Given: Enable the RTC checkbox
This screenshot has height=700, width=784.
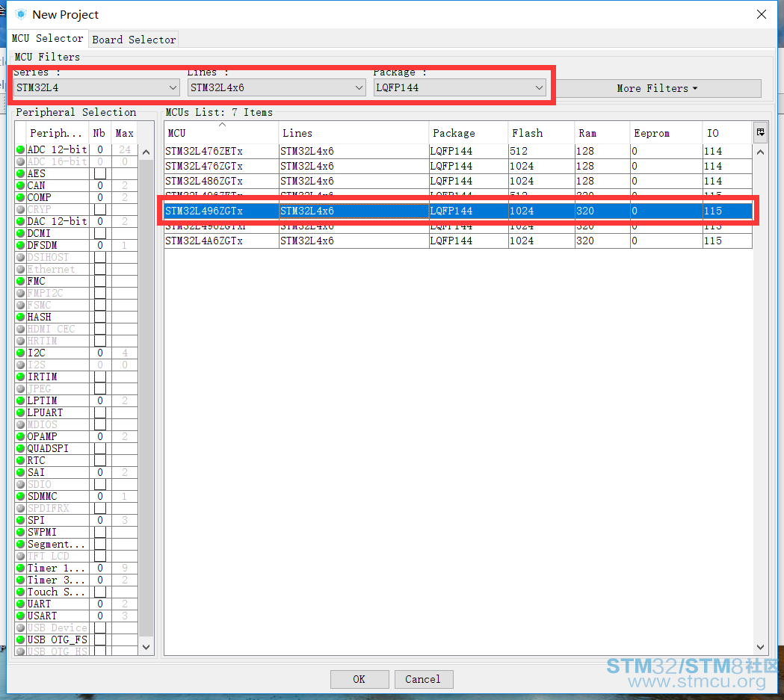Looking at the screenshot, I should pos(100,460).
